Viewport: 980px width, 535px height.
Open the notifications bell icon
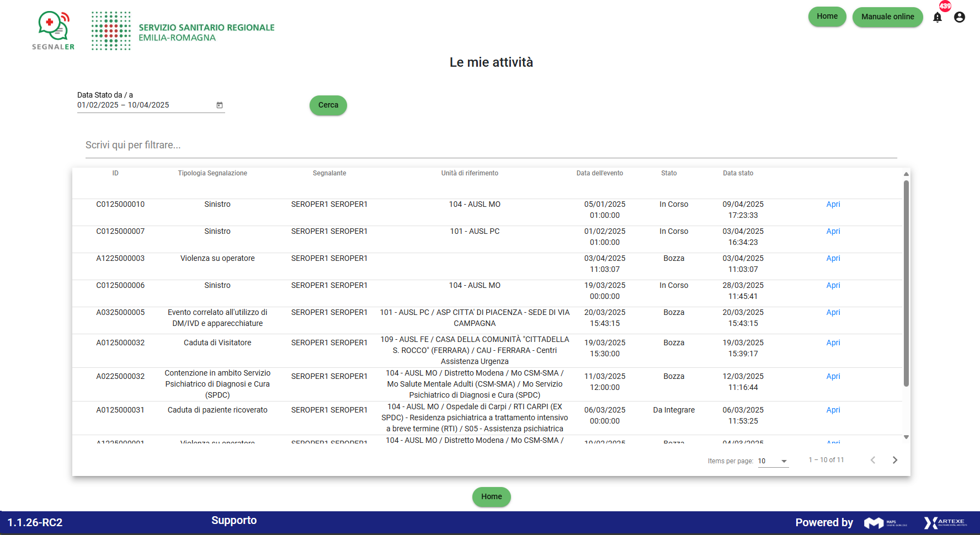pyautogui.click(x=937, y=18)
